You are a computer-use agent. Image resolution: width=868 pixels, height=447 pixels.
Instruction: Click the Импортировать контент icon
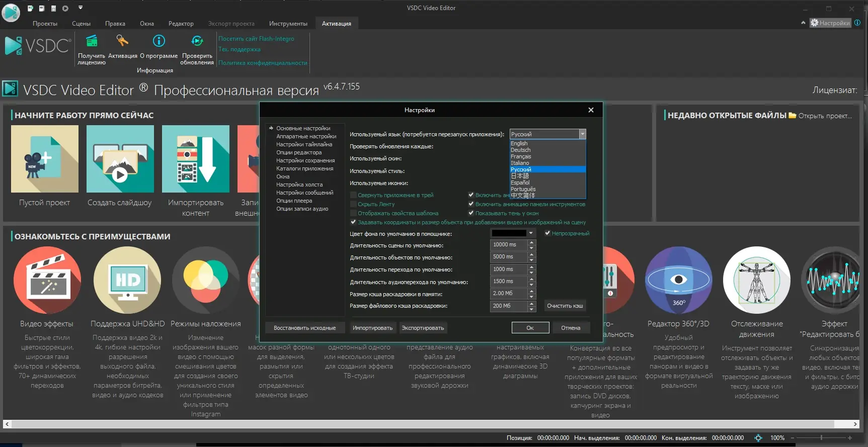(196, 159)
